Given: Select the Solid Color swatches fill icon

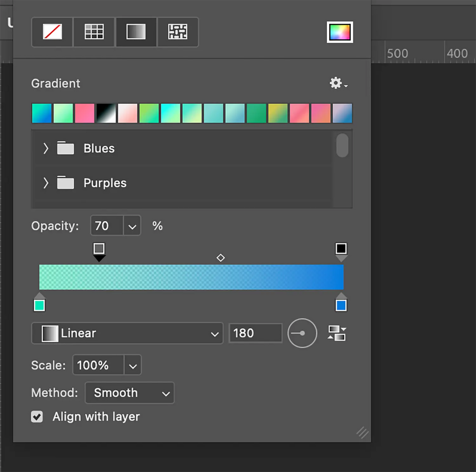Looking at the screenshot, I should tap(94, 32).
